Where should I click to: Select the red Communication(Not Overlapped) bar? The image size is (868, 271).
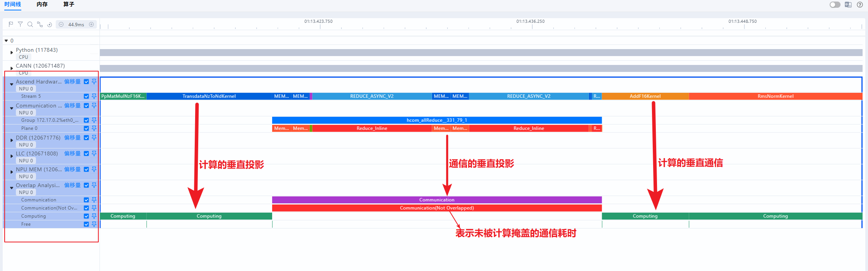(437, 208)
